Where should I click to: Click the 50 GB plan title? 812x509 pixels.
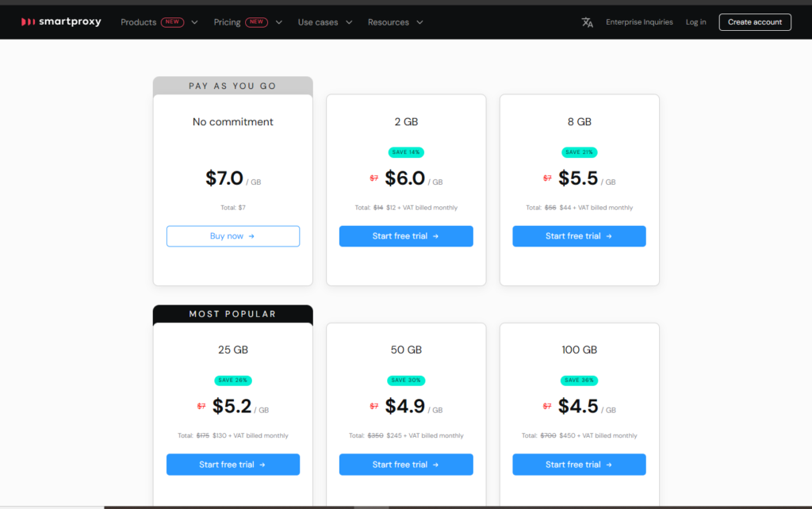click(406, 350)
